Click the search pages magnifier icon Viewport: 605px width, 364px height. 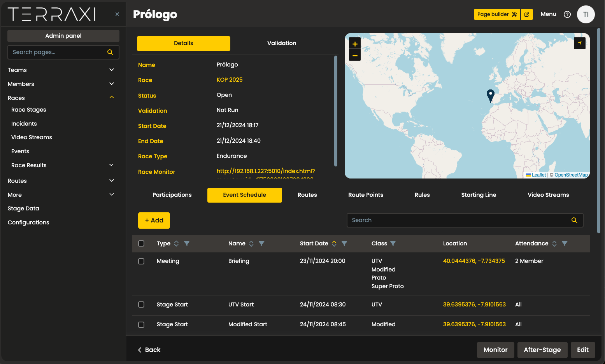[110, 52]
